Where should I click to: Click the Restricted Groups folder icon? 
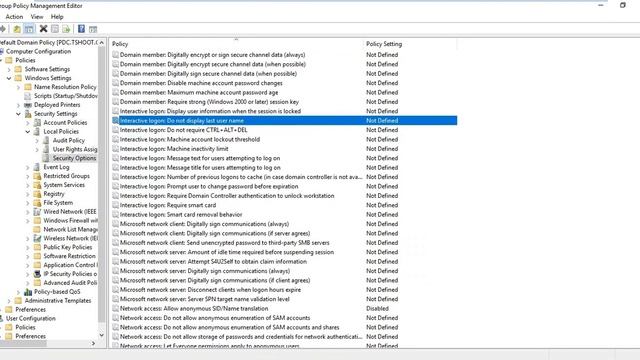[37, 176]
